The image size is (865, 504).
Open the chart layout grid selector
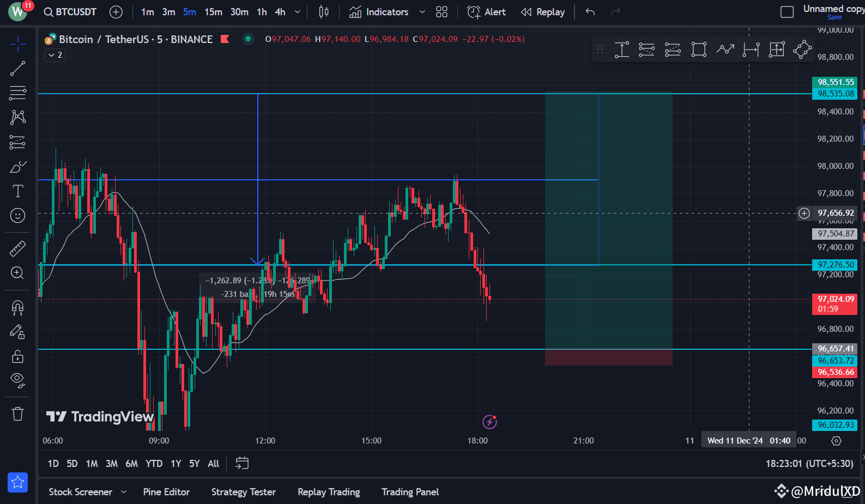(x=442, y=12)
